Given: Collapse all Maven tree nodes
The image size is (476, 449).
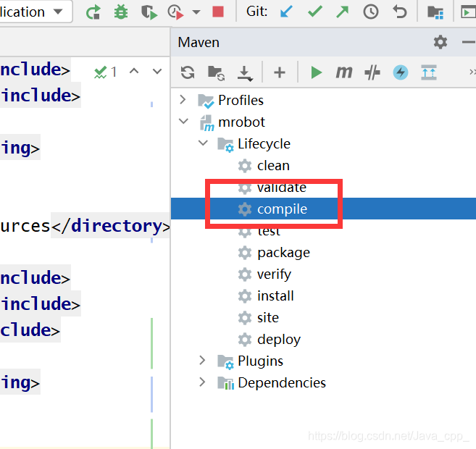Looking at the screenshot, I should tap(429, 72).
